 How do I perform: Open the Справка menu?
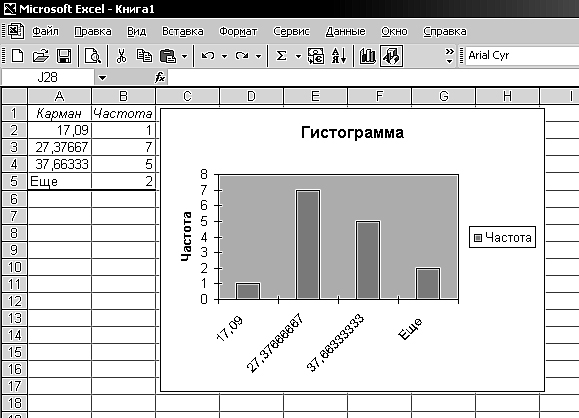point(445,31)
